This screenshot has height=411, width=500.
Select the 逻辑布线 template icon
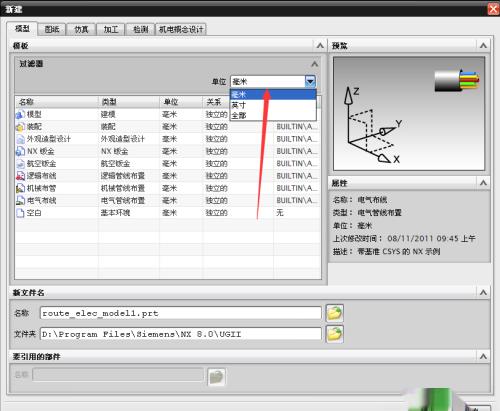click(x=20, y=176)
